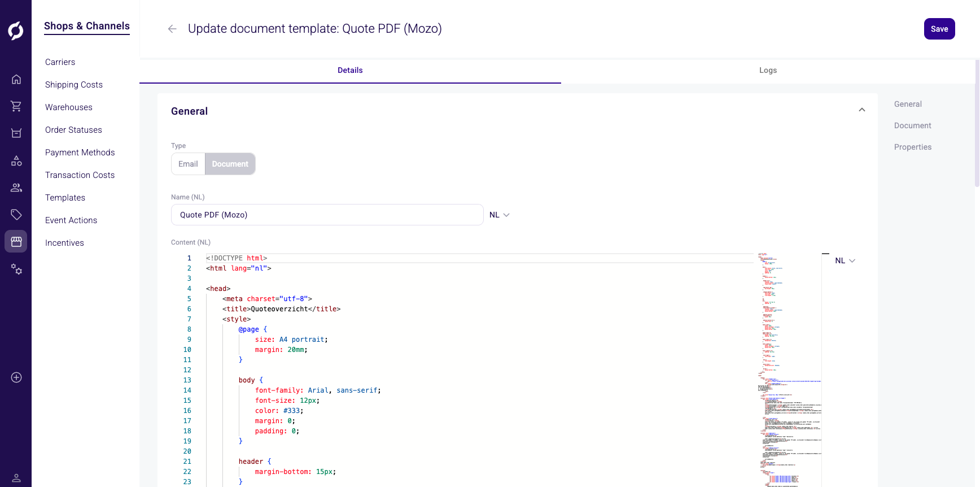Open the NL language dropdown beside Name
The image size is (980, 487).
tap(499, 215)
